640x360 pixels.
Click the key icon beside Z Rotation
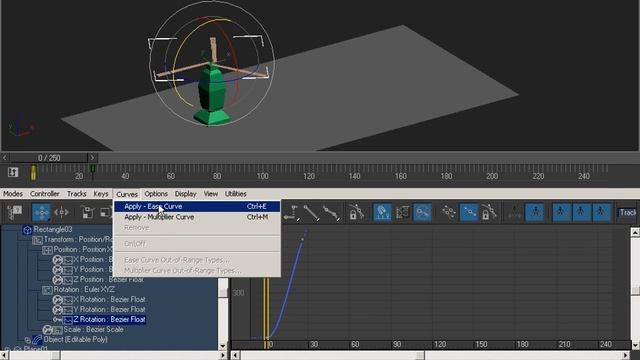[58, 320]
